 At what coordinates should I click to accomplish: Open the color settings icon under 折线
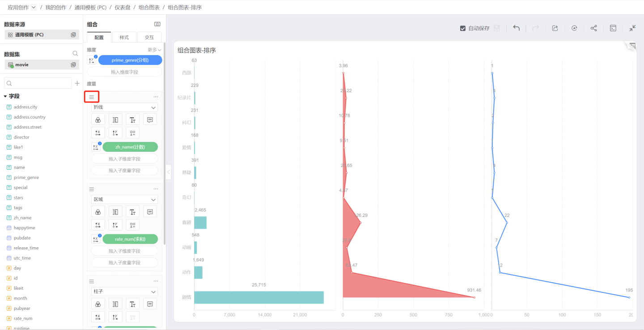click(98, 120)
